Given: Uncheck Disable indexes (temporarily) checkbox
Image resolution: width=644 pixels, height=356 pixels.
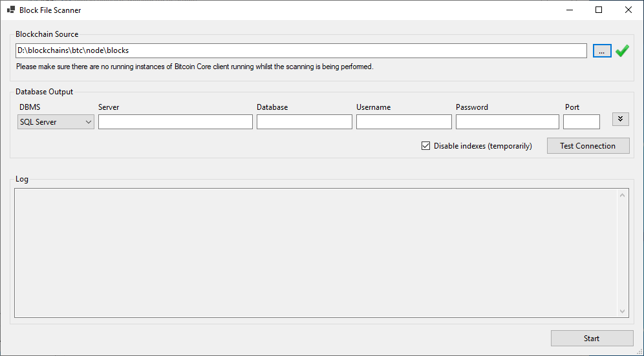Looking at the screenshot, I should point(425,146).
